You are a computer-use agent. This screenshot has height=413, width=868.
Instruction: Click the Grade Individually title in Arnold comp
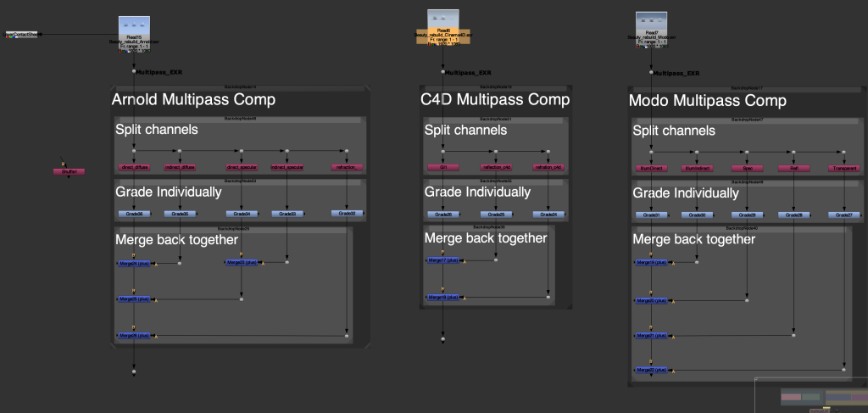(169, 193)
